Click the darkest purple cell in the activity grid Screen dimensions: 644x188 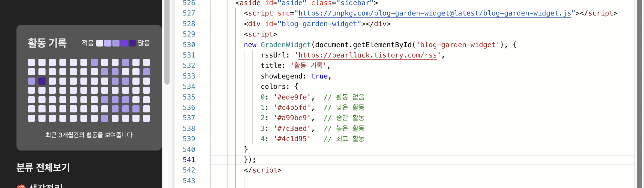pos(42,81)
